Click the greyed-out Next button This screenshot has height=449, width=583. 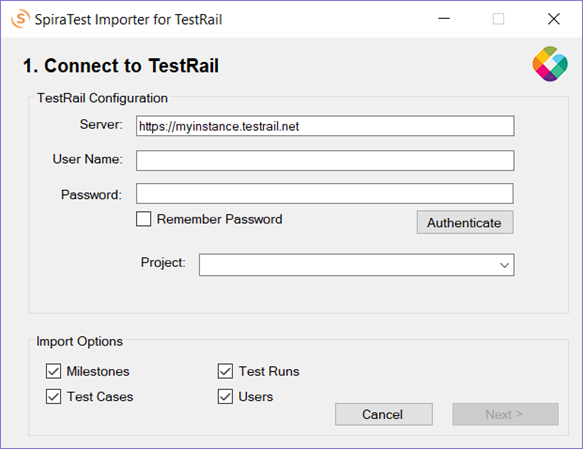(505, 414)
